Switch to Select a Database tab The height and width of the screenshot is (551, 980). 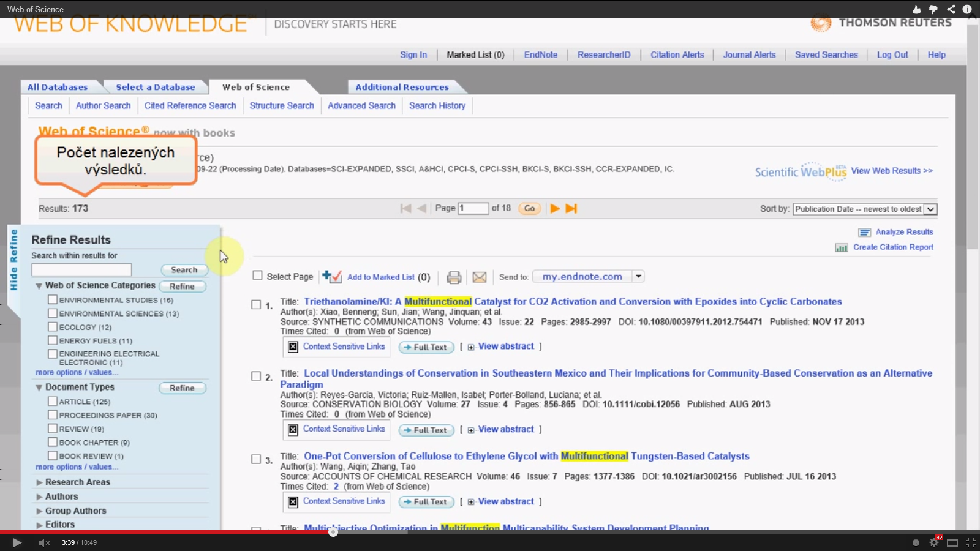(x=156, y=87)
